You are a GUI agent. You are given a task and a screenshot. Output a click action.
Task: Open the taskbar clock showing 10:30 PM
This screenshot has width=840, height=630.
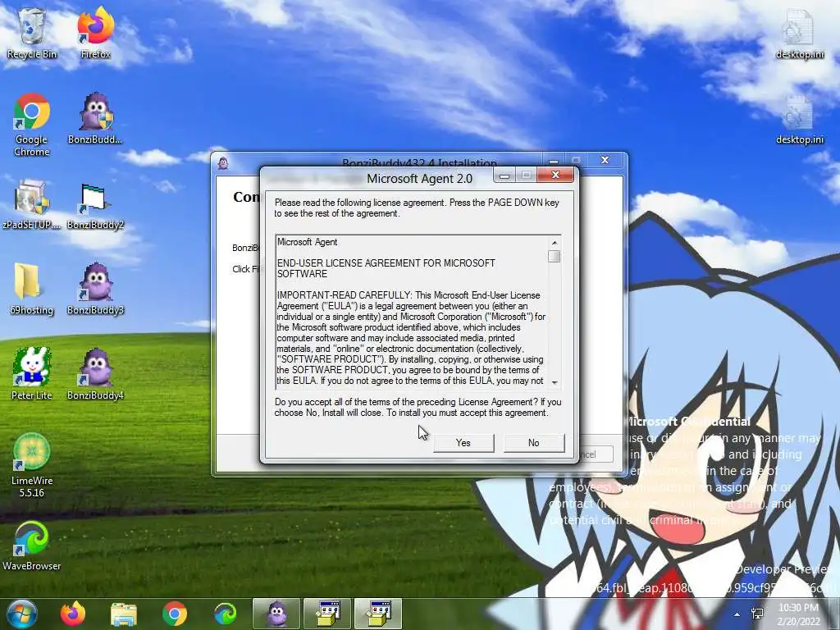click(798, 614)
